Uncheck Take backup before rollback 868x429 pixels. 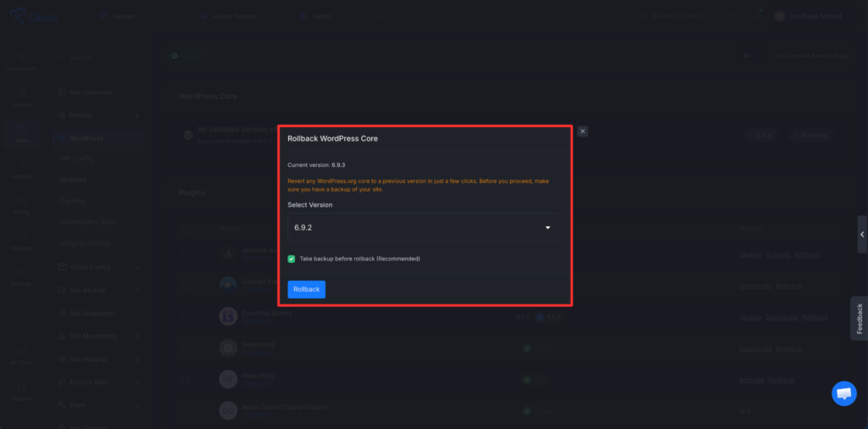pos(292,259)
